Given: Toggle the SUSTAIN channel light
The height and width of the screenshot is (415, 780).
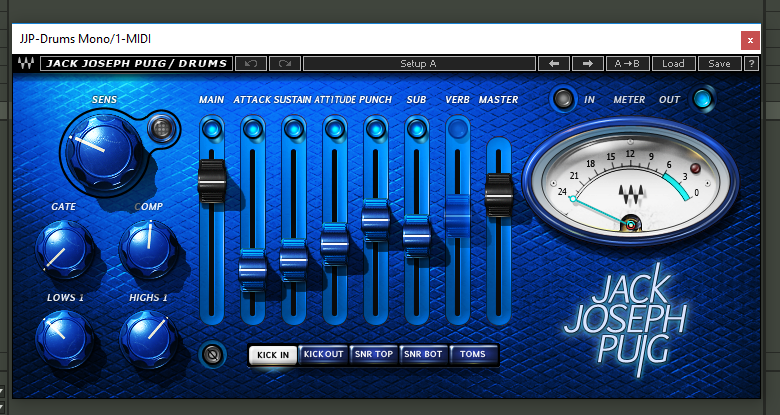Looking at the screenshot, I should tap(293, 129).
